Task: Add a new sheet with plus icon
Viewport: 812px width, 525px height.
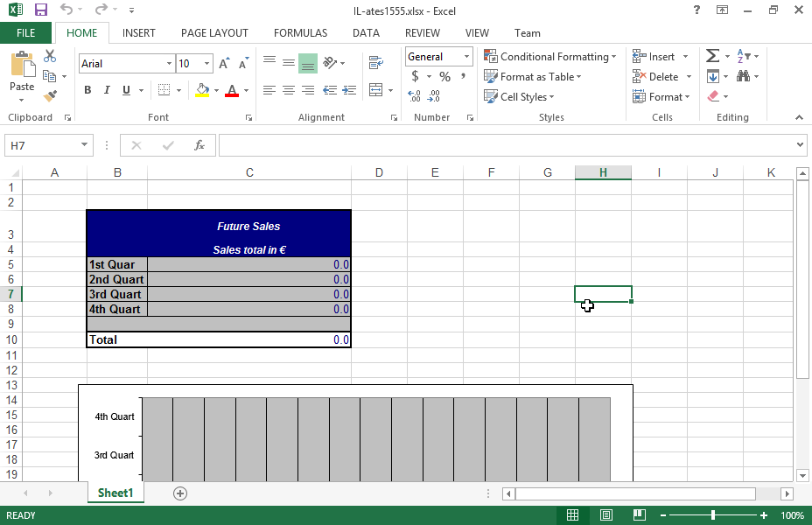Action: (x=180, y=493)
